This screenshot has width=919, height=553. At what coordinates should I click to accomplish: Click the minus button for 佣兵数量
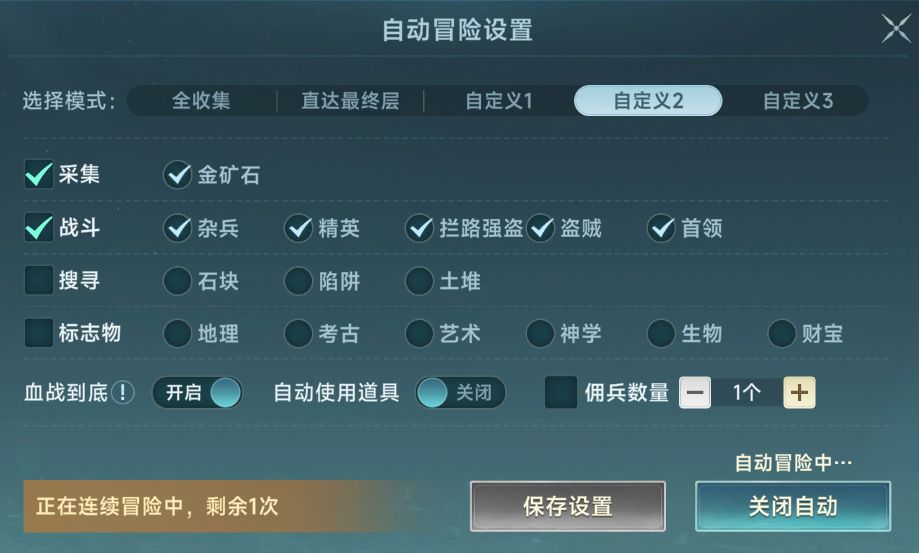(x=695, y=393)
